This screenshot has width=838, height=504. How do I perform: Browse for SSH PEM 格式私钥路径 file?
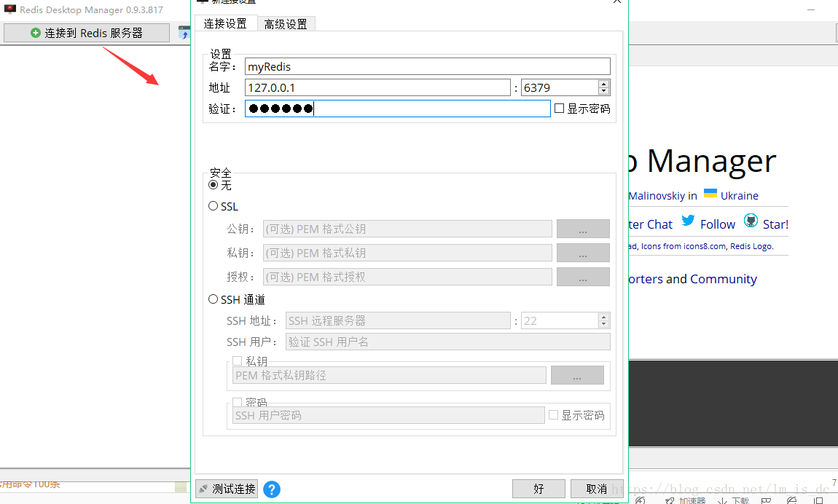pyautogui.click(x=577, y=375)
